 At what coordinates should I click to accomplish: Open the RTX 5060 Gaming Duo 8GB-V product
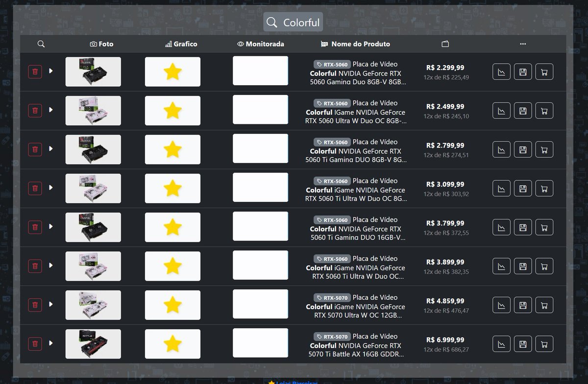pos(358,73)
